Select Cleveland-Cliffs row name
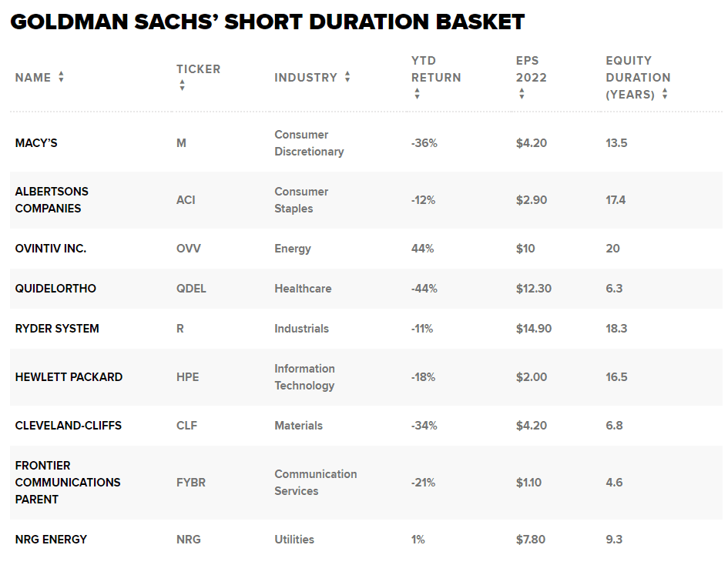This screenshot has width=728, height=565. point(69,426)
